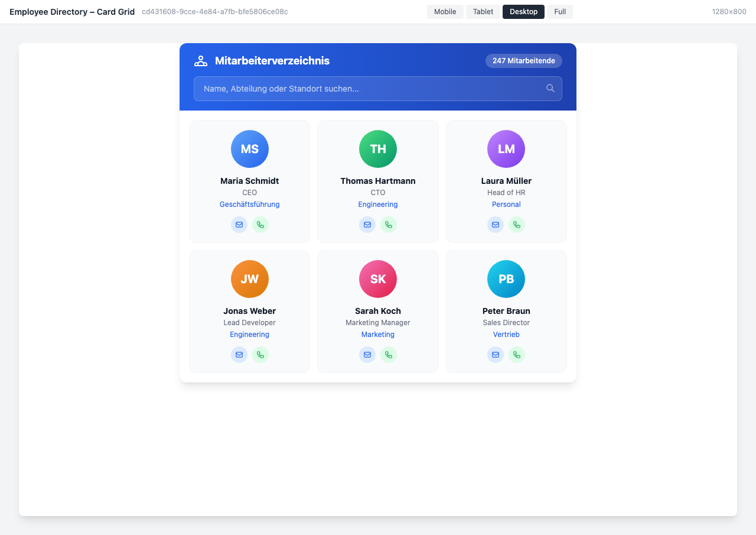This screenshot has height=535, width=756.
Task: Select the Desktop viewport tab
Action: pyautogui.click(x=523, y=12)
